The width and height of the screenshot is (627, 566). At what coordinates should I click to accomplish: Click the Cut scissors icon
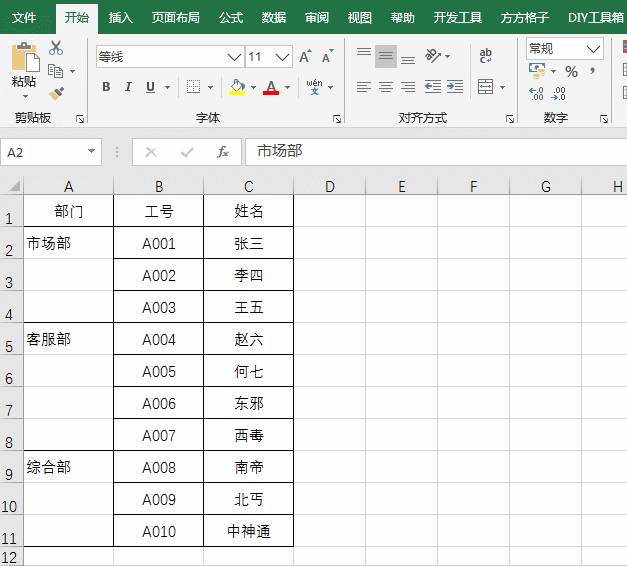tap(56, 48)
